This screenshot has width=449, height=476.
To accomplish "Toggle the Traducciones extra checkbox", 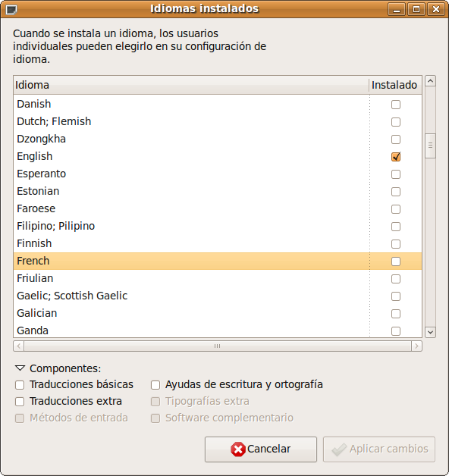I will tap(20, 402).
